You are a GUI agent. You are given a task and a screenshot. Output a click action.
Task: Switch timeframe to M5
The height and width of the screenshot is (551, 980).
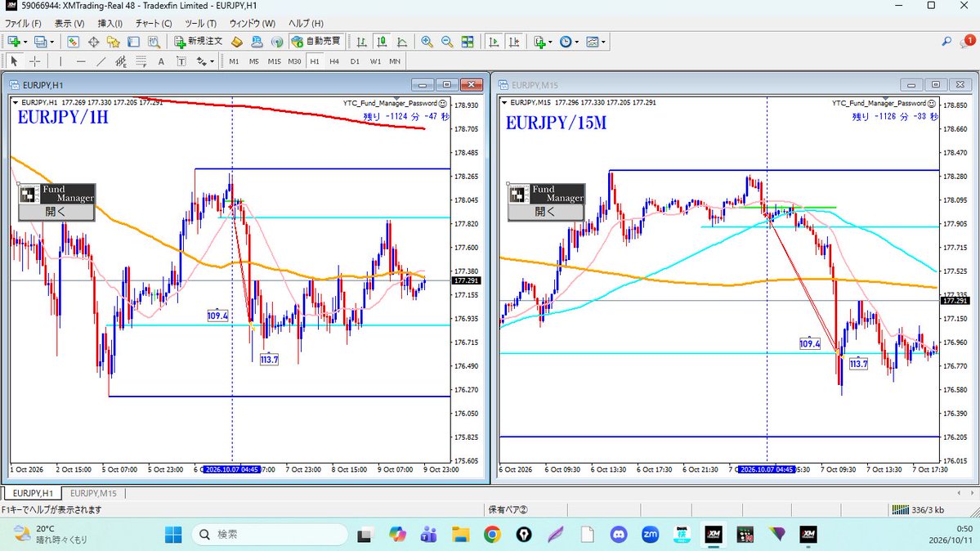(x=253, y=61)
